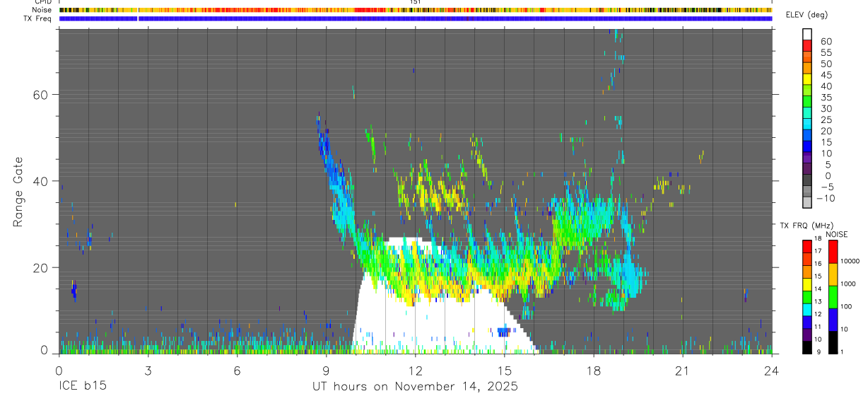Click the purple 5–10 degree elevation swatch
The width and height of the screenshot is (868, 401).
(807, 158)
